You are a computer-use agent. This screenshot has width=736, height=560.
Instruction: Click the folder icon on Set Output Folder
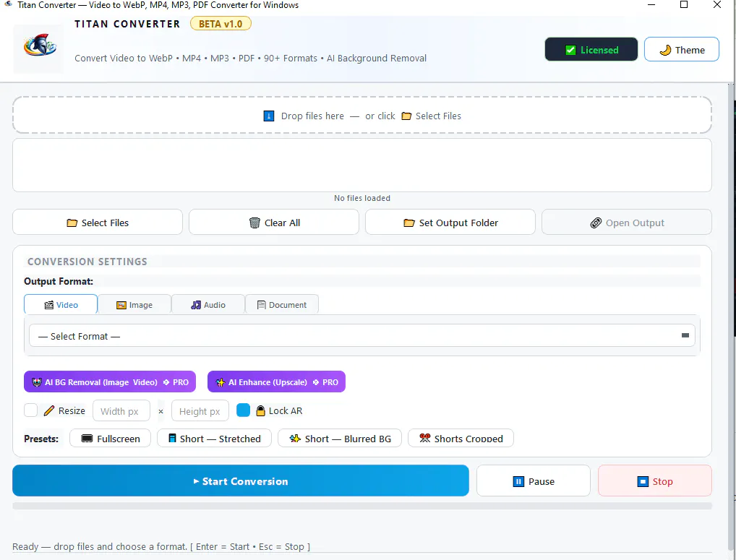pyautogui.click(x=408, y=223)
